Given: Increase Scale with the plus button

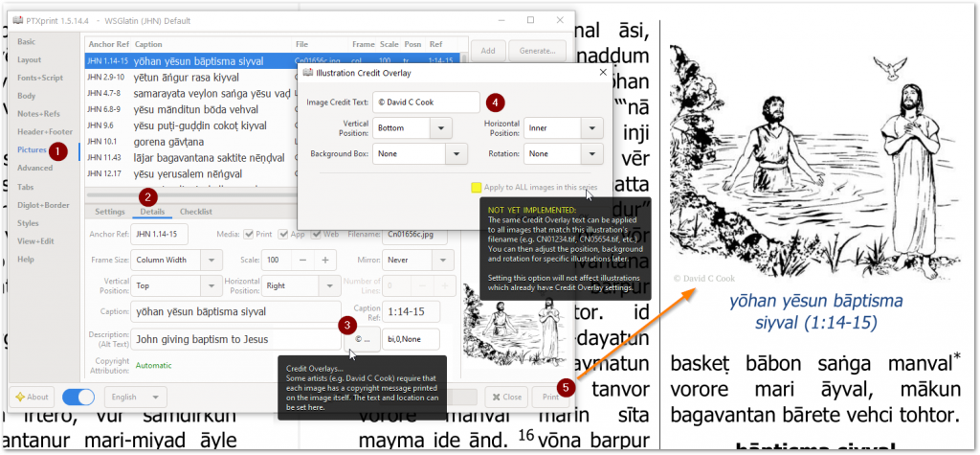Looking at the screenshot, I should click(x=325, y=260).
